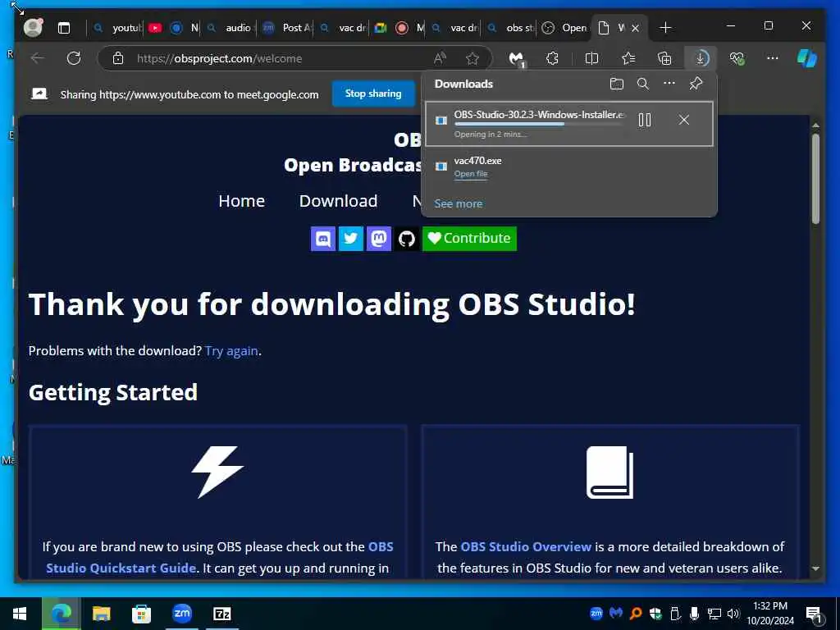Screen dimensions: 840x630
Task: Cancel the OBS-Studio installer download
Action: tap(683, 120)
